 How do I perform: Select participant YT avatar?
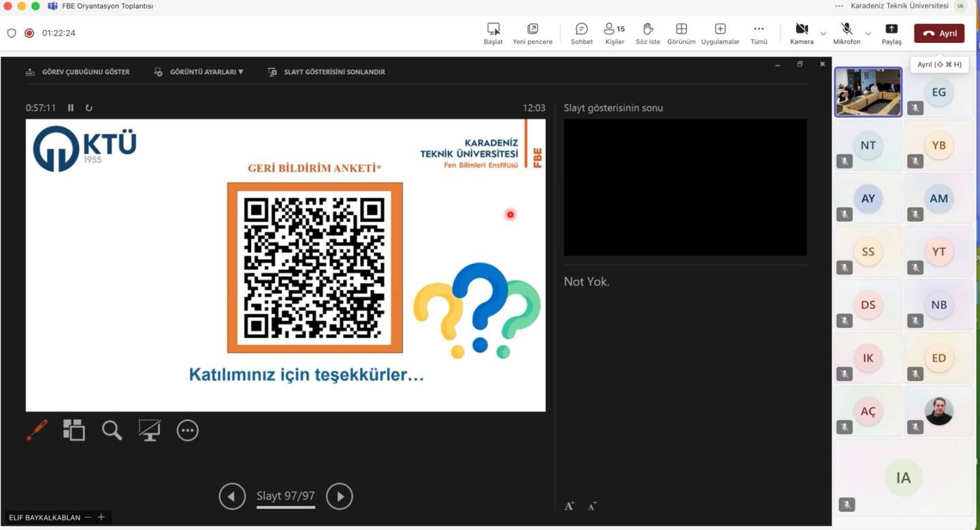[x=938, y=252]
